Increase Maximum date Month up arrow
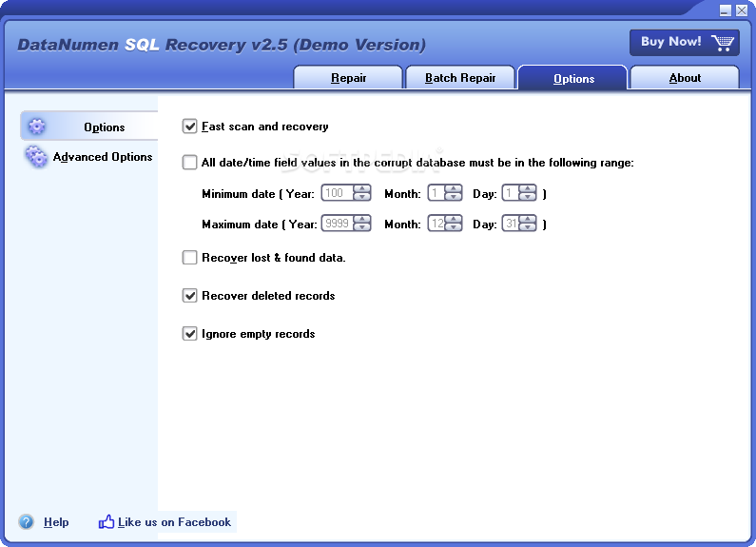 point(454,219)
